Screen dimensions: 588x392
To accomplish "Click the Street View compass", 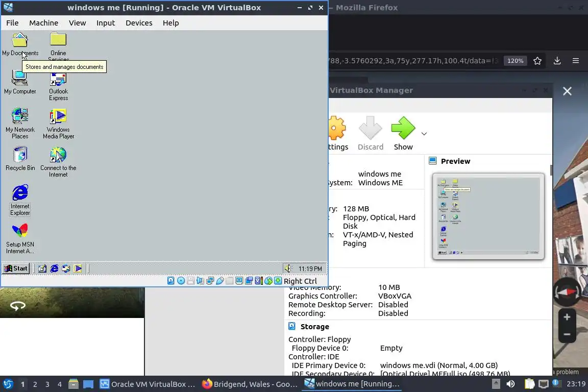I will pyautogui.click(x=567, y=292).
